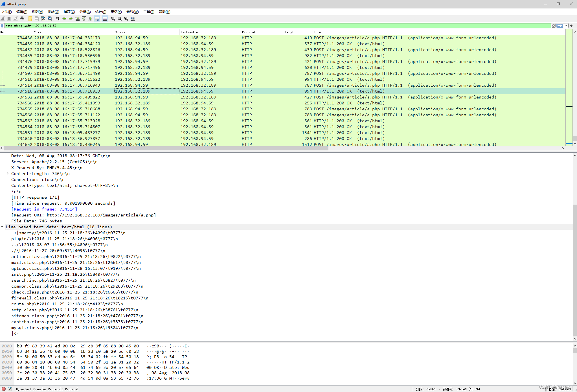The image size is (577, 392).
Task: Select the mysql.class.php data line
Action: coord(75,328)
